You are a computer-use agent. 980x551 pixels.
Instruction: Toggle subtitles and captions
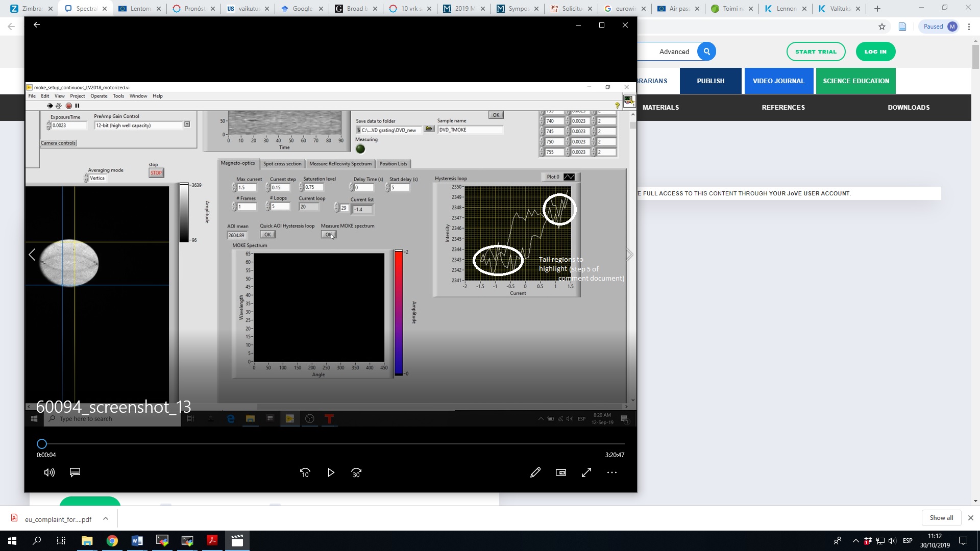[x=75, y=472]
